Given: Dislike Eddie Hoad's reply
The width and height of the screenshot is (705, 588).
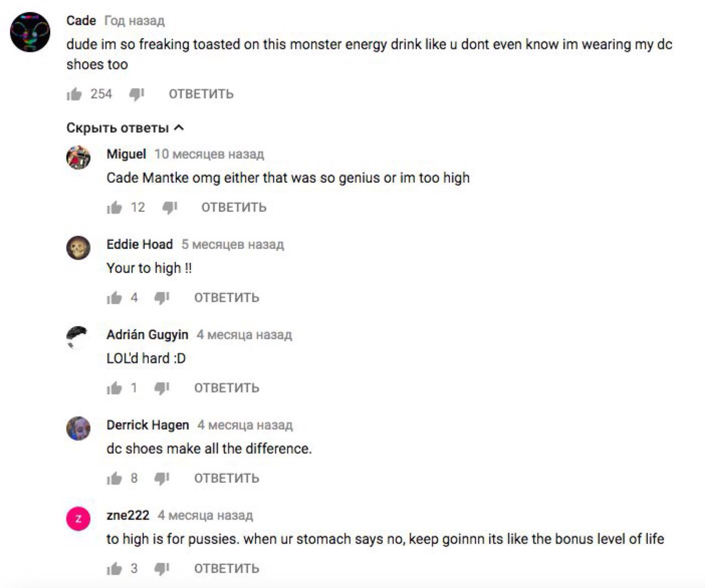Looking at the screenshot, I should point(162,298).
